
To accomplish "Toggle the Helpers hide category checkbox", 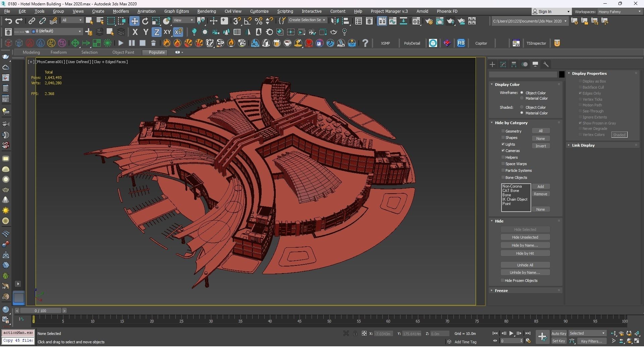I will point(503,157).
